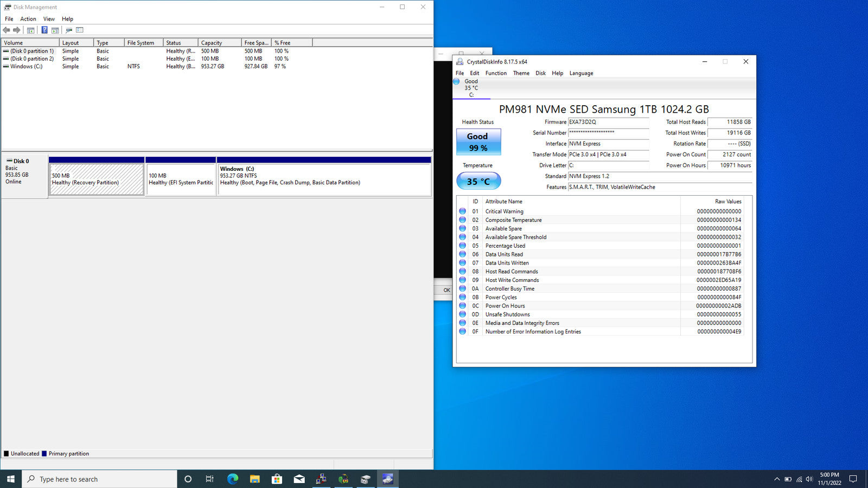The image size is (868, 488).
Task: Select the Data Units Written attribute row
Action: [601, 263]
